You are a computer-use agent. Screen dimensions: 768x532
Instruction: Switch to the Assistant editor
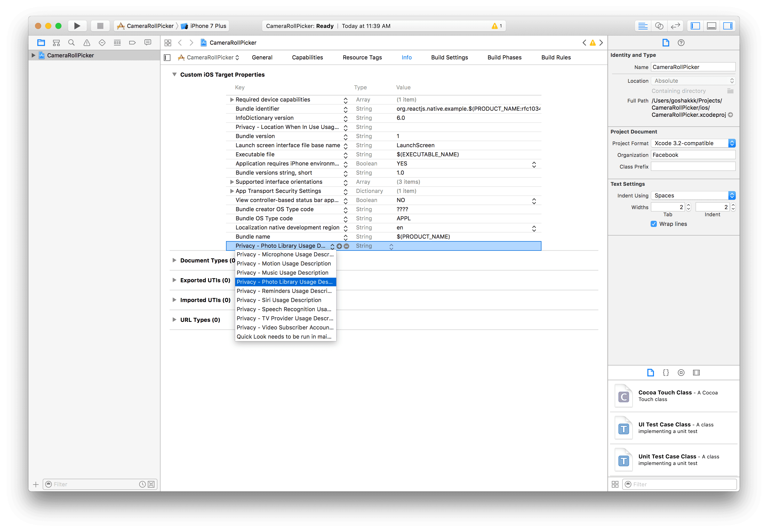(659, 26)
